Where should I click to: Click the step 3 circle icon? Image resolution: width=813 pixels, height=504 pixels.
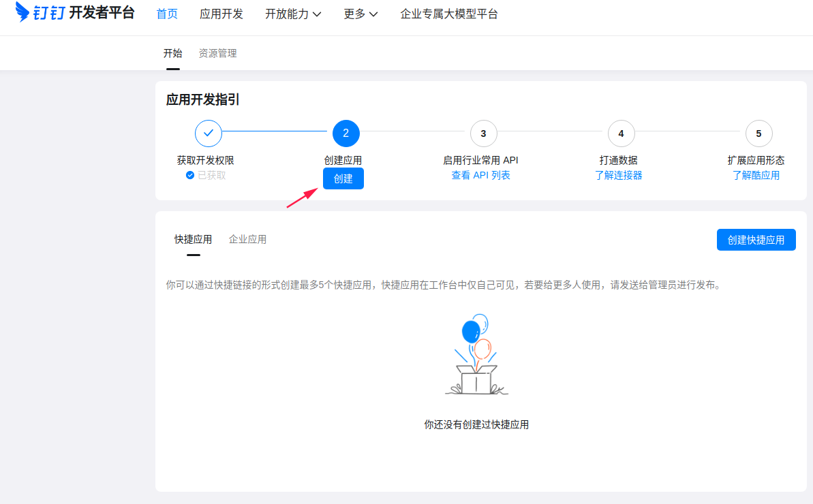(483, 133)
